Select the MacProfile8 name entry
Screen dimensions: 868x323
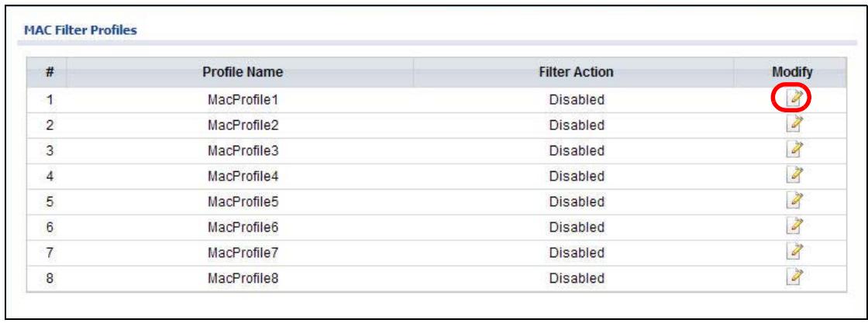point(243,278)
